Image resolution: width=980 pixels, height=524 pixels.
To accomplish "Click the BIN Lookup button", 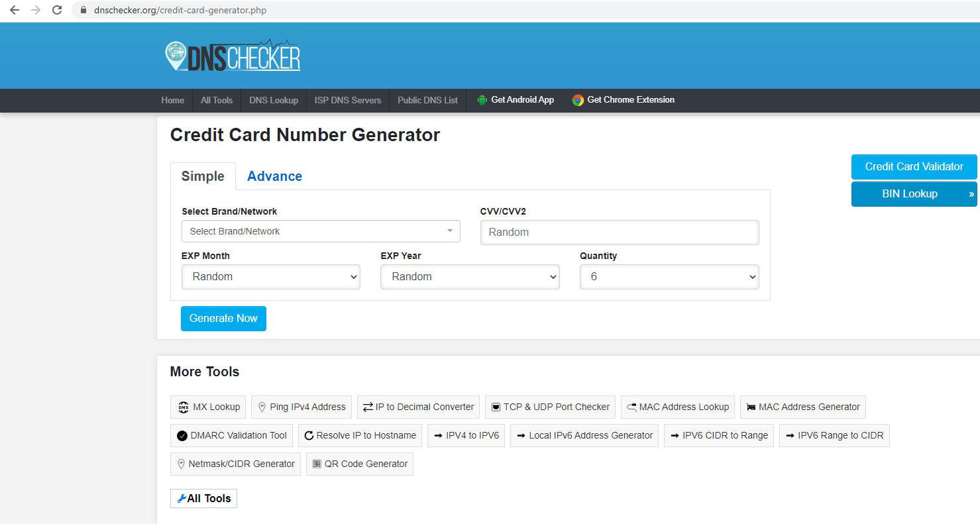I will (x=909, y=194).
